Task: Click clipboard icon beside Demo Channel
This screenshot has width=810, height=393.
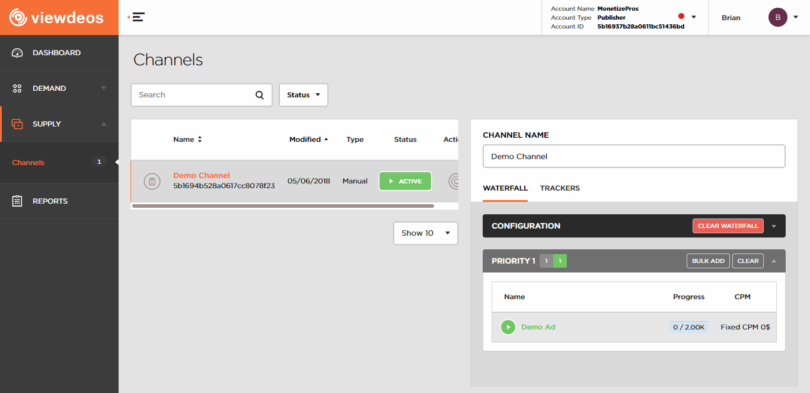Action: tap(152, 181)
